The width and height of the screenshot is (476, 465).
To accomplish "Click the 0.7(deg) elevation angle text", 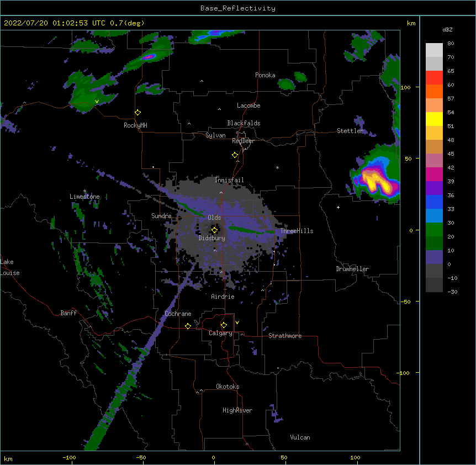I will click(x=127, y=23).
